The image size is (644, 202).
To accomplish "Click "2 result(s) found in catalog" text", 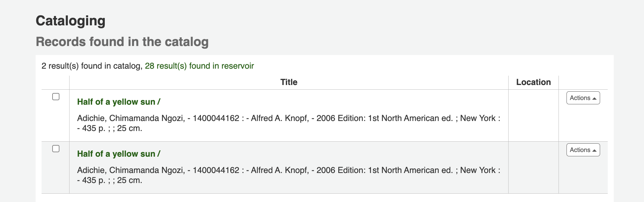I will coord(92,66).
